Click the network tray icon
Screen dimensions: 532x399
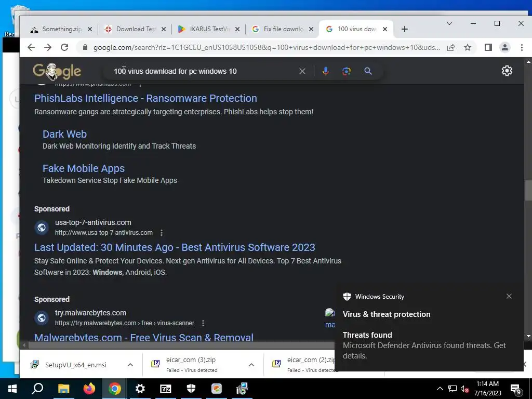(453, 389)
